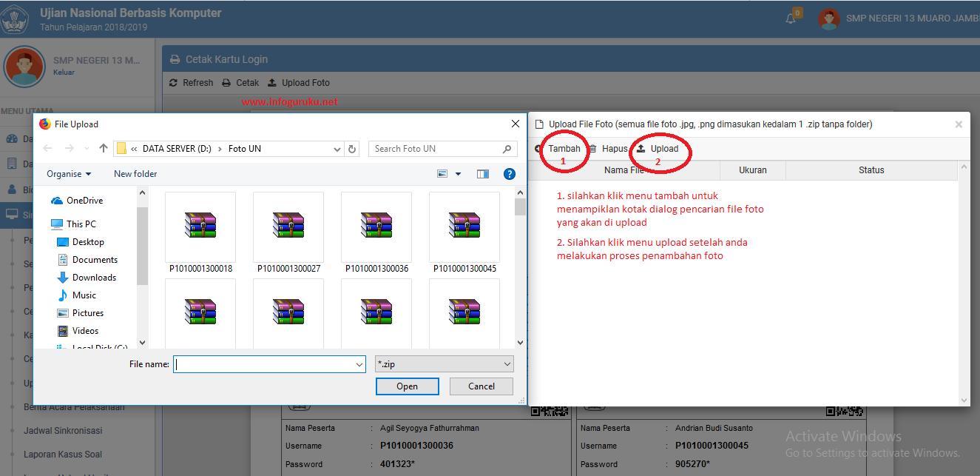
Task: Click Tambah to add a file
Action: tap(558, 149)
